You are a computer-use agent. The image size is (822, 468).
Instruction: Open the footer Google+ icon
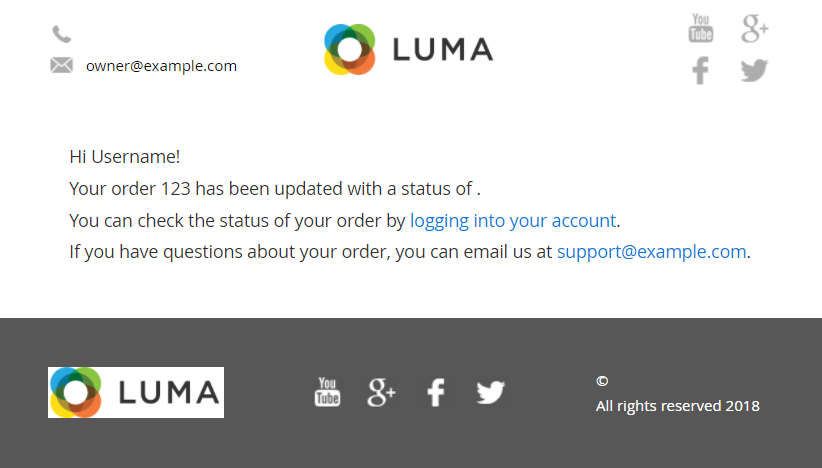[381, 392]
